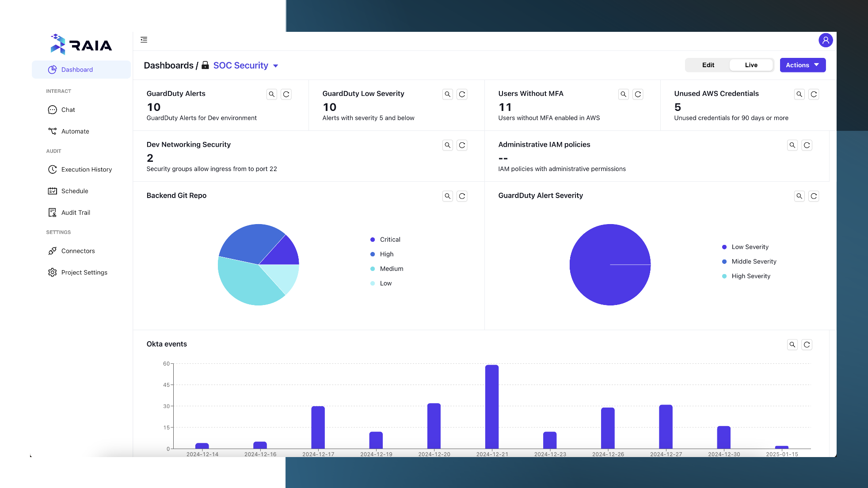
Task: Switch dashboard to Live mode
Action: 751,65
